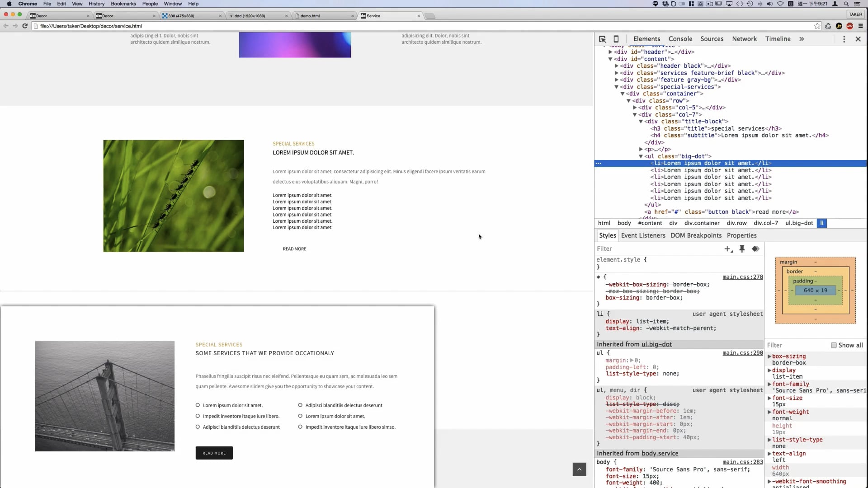Toggle device mode phone icon
This screenshot has width=868, height=488.
tap(616, 39)
